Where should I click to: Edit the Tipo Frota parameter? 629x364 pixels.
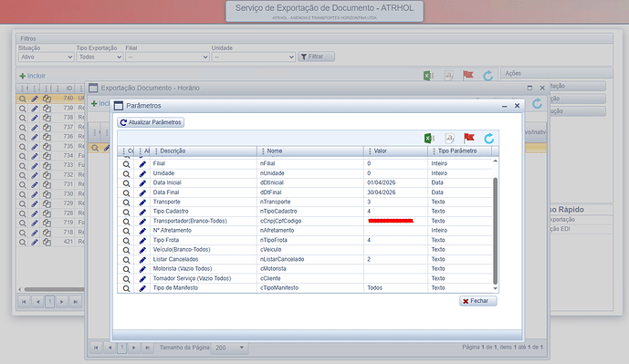point(142,241)
